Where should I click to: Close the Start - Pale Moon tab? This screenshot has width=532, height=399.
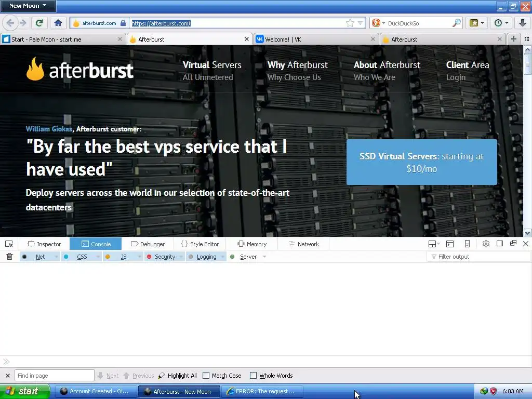click(x=120, y=39)
